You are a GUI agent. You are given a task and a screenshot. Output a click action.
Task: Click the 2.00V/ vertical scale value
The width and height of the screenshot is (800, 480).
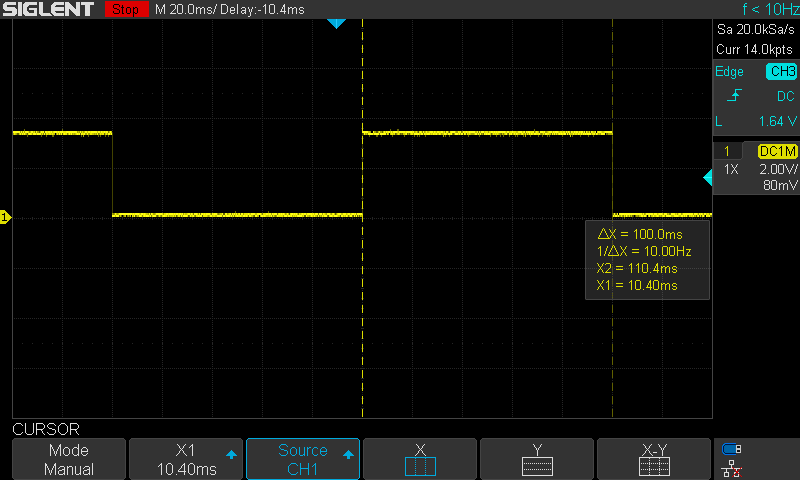pos(778,169)
